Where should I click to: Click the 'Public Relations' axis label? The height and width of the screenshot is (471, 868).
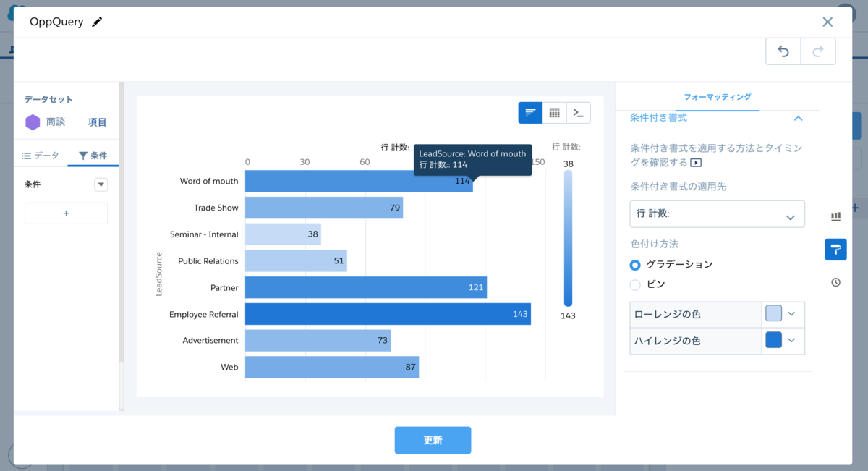208,261
